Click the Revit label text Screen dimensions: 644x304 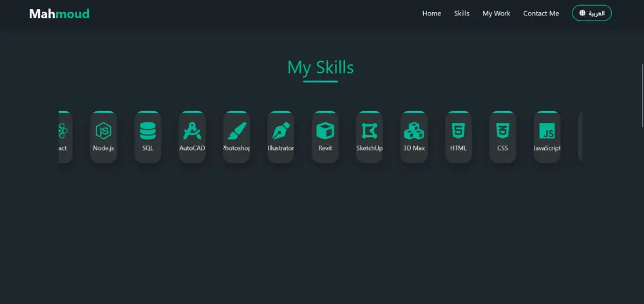point(325,148)
